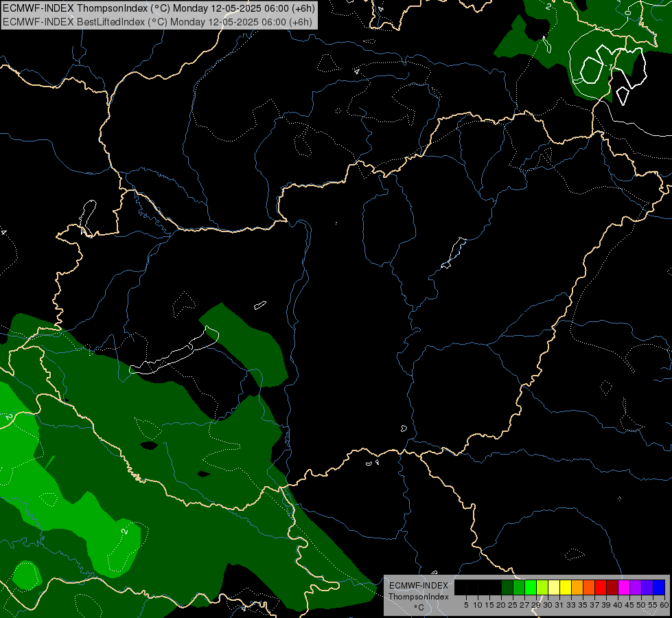
Task: Click the legend tick value 25
Action: point(513,605)
